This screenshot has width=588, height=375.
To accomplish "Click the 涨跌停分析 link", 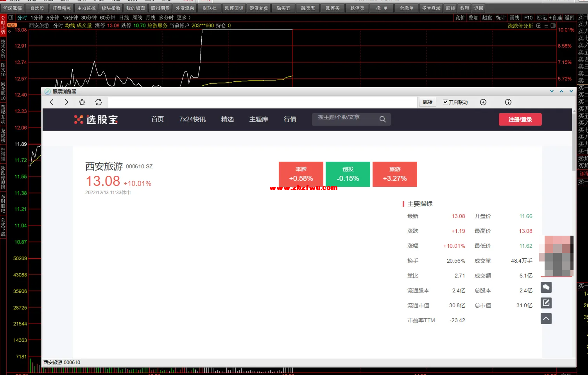I will click(520, 26).
